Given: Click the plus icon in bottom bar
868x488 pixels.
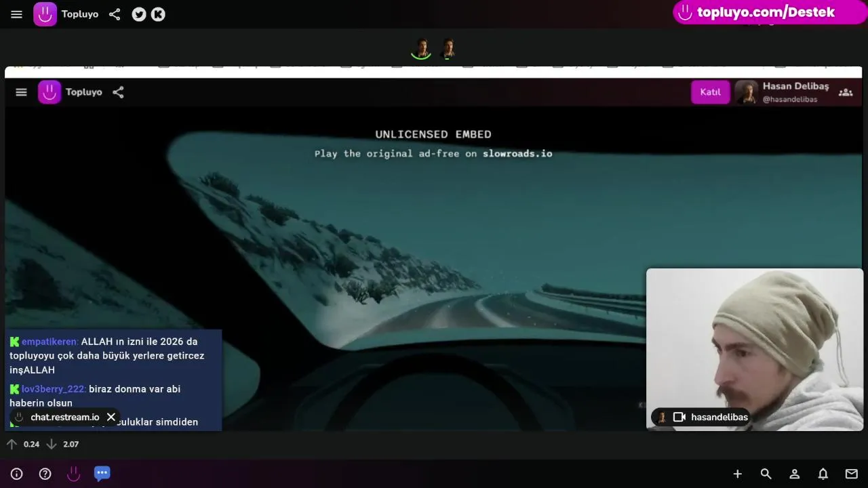Looking at the screenshot, I should (x=738, y=474).
